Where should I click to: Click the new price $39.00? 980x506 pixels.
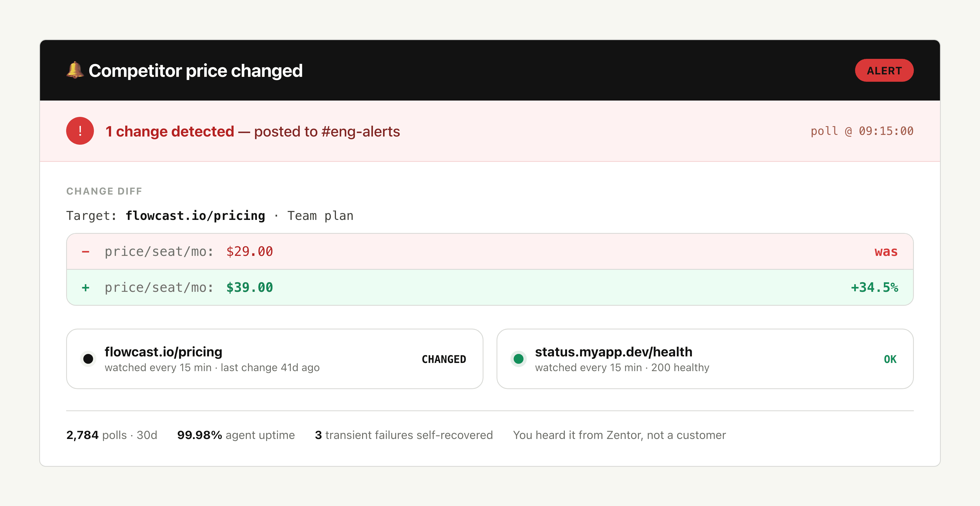[250, 287]
